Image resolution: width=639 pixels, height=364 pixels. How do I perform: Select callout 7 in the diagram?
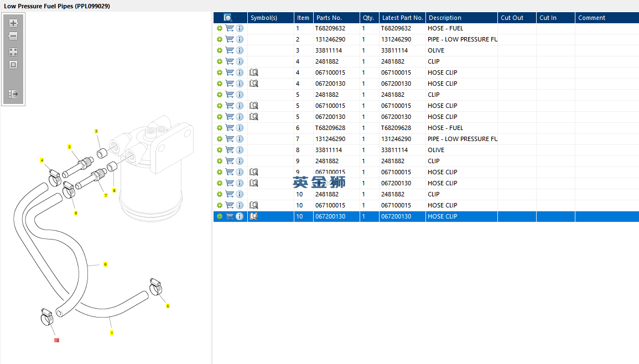coord(106,195)
